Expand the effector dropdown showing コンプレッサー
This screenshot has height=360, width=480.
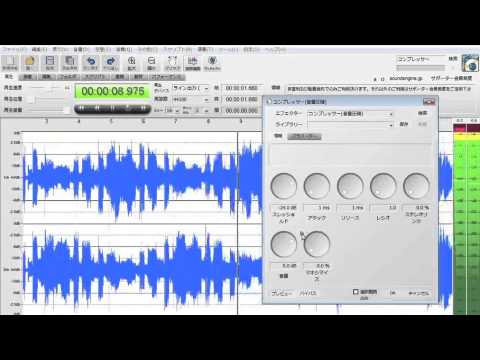click(350, 114)
